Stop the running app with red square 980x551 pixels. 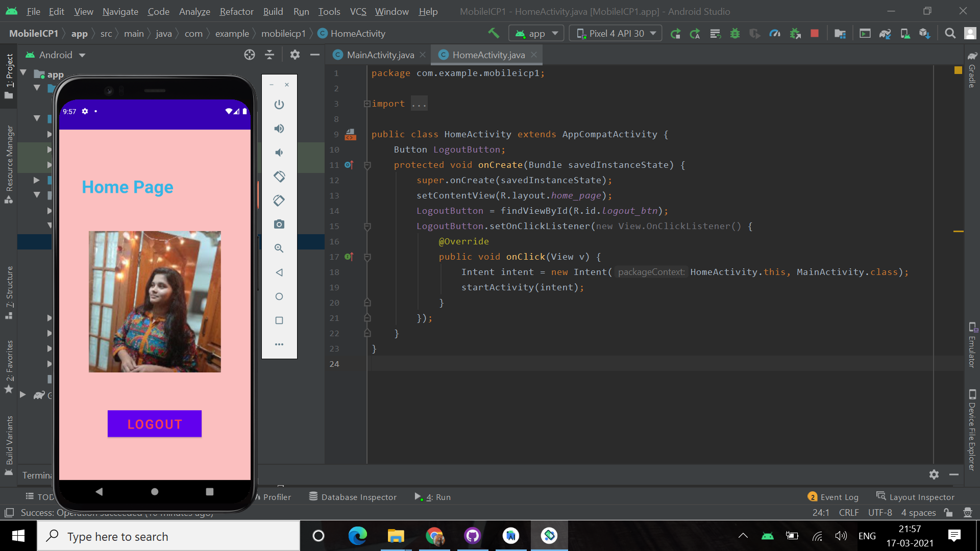click(815, 34)
